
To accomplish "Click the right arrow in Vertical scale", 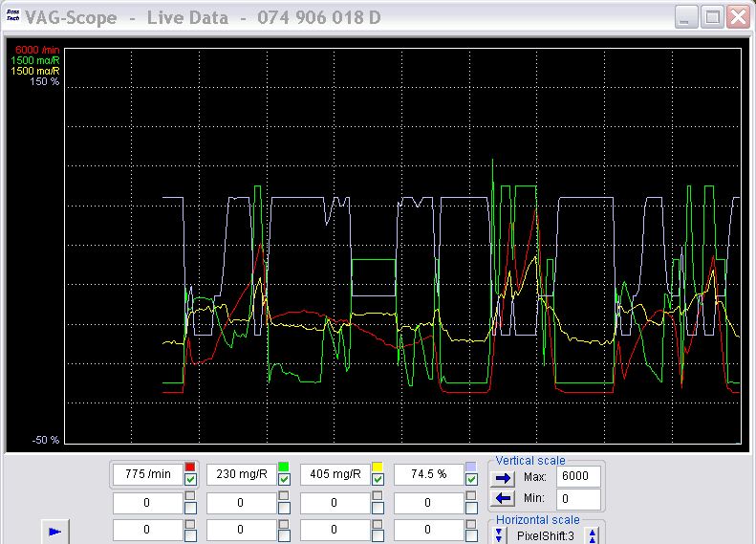I will [x=503, y=478].
